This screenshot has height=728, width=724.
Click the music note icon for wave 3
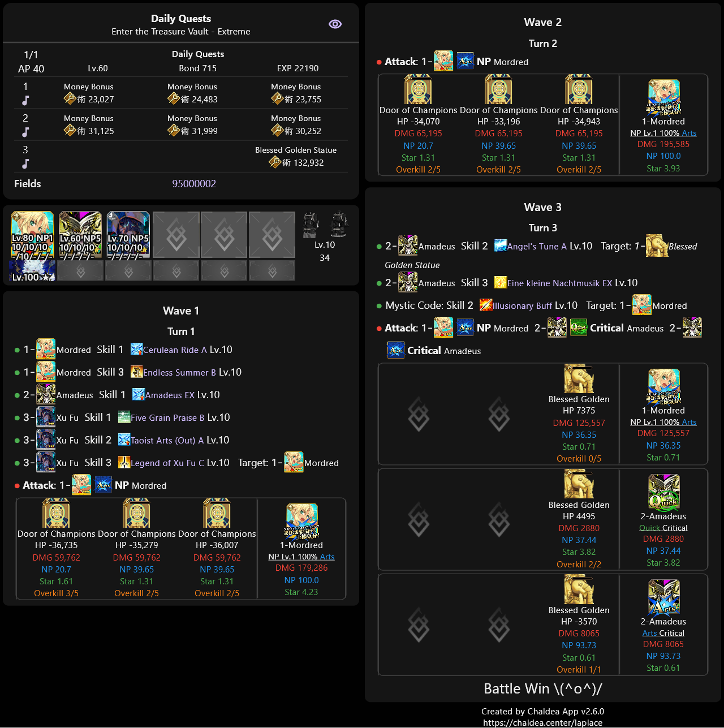tap(25, 163)
